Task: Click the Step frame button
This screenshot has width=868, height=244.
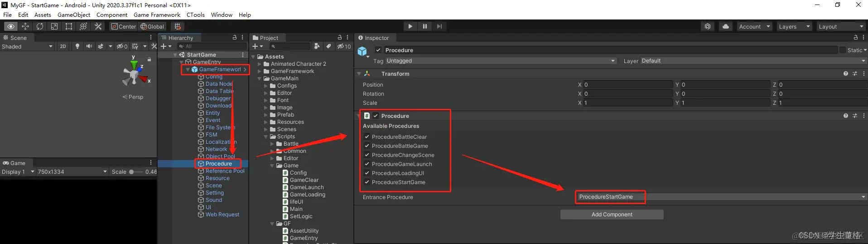Action: click(439, 26)
